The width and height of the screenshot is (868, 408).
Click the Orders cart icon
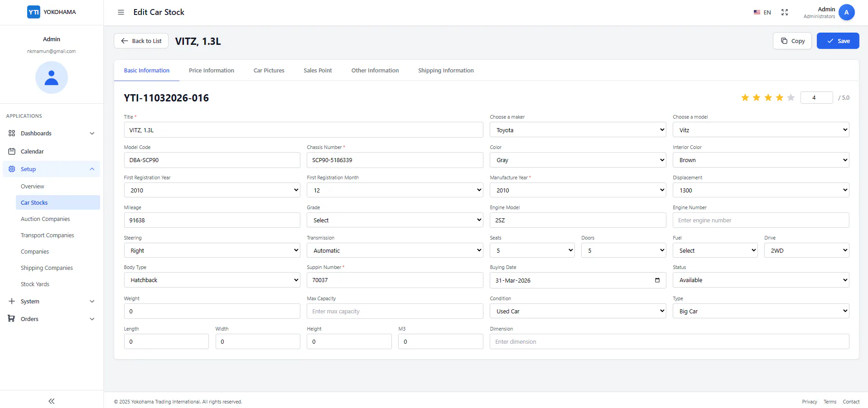point(12,319)
